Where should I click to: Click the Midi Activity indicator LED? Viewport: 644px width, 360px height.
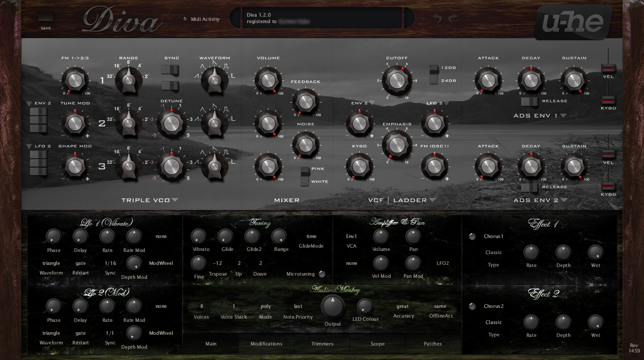[185, 19]
